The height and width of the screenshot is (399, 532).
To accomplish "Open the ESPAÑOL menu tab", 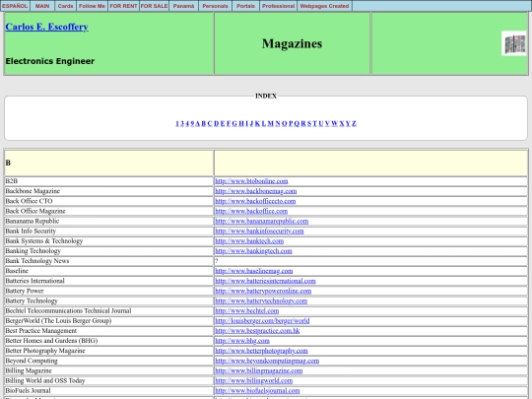I will [x=15, y=6].
